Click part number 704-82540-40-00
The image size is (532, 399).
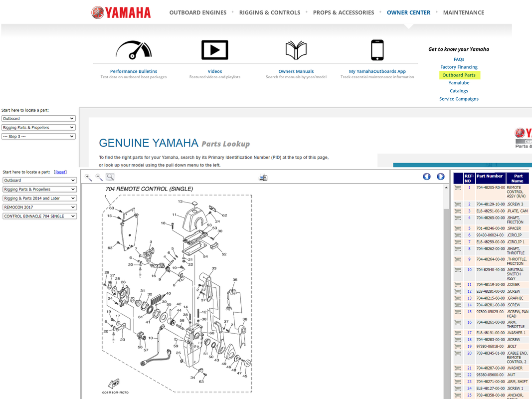(x=491, y=270)
